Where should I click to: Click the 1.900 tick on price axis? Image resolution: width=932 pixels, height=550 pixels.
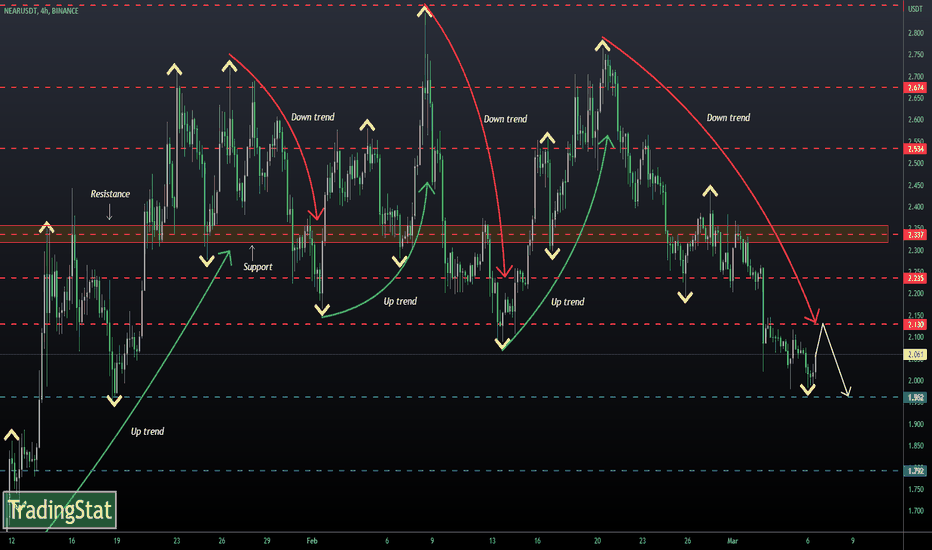click(x=916, y=424)
